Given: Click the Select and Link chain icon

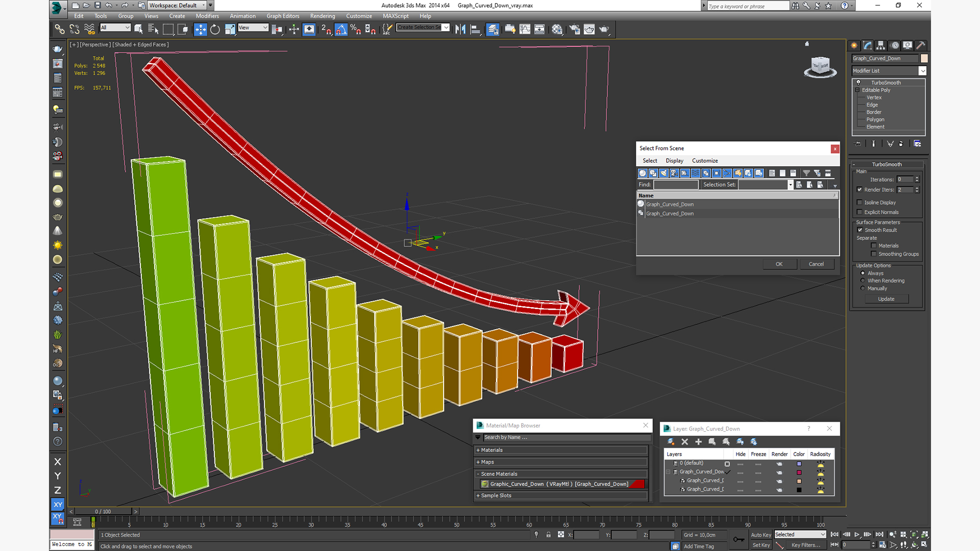Looking at the screenshot, I should pyautogui.click(x=59, y=30).
